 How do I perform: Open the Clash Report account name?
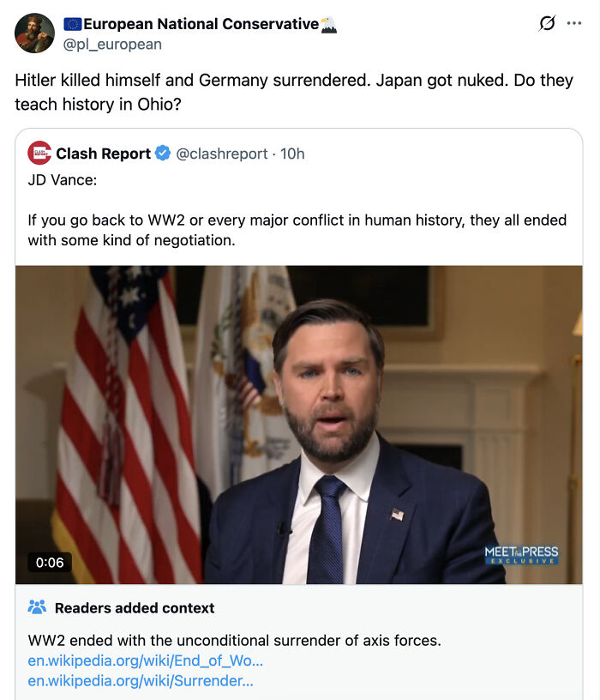tap(103, 154)
